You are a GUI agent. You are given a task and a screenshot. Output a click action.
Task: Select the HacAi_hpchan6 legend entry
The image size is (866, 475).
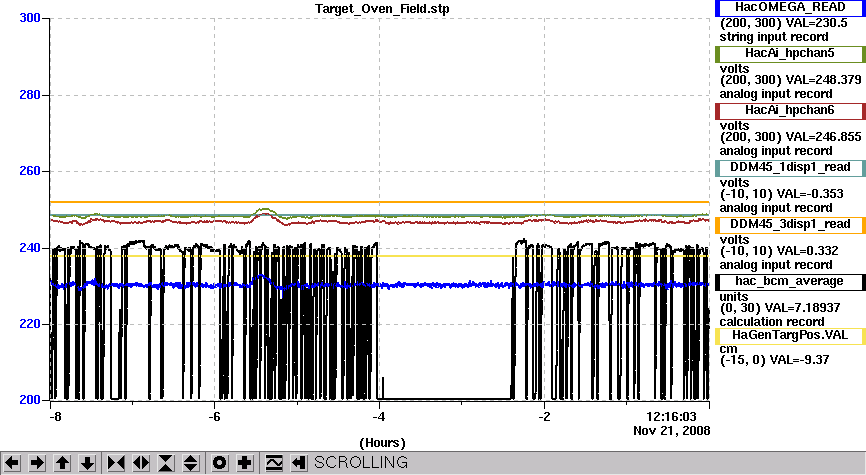[x=790, y=110]
